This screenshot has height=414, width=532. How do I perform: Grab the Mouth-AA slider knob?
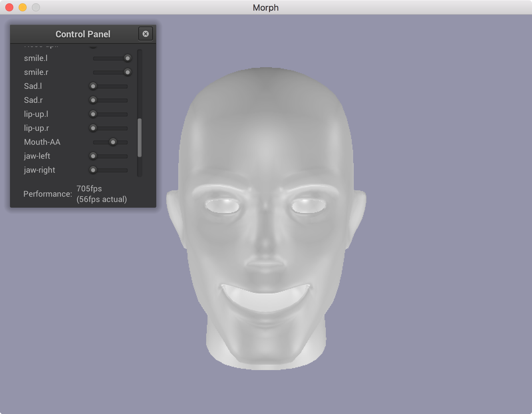click(113, 142)
